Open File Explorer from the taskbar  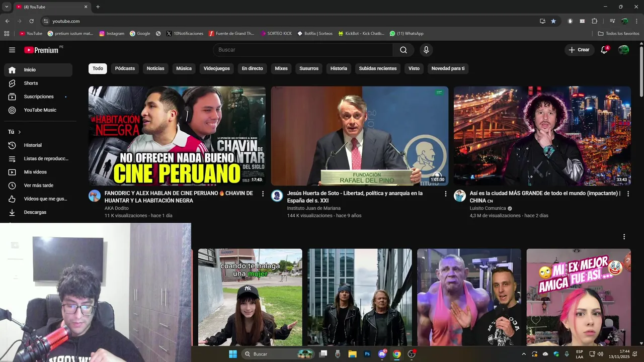[352, 354]
